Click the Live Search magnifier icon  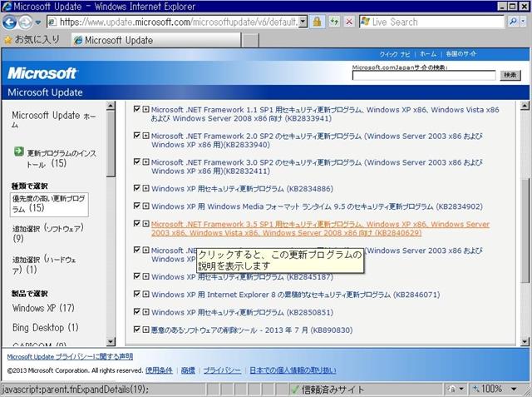click(513, 22)
